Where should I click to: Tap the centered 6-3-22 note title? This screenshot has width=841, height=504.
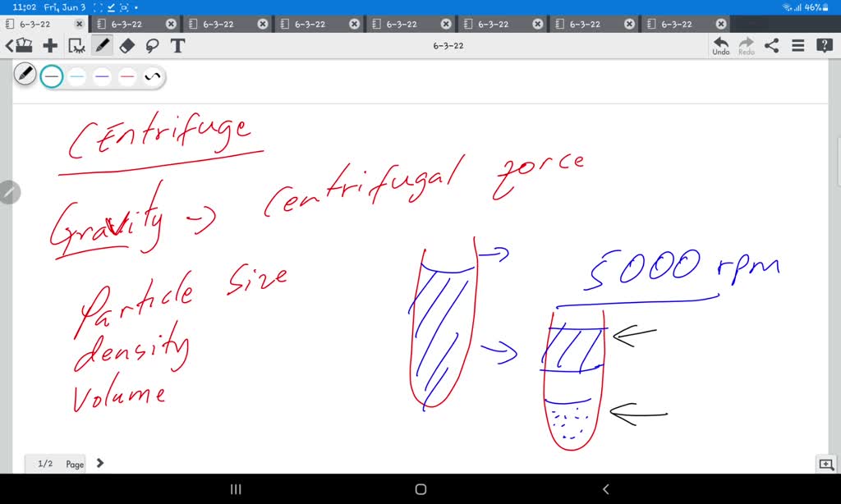pyautogui.click(x=448, y=46)
